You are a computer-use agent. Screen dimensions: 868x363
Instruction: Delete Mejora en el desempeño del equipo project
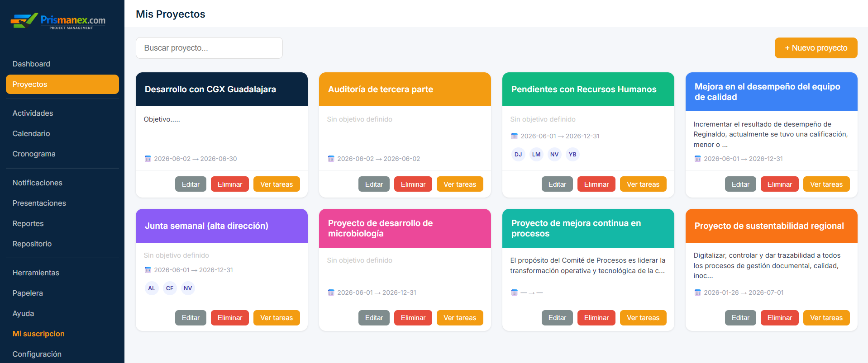(780, 184)
